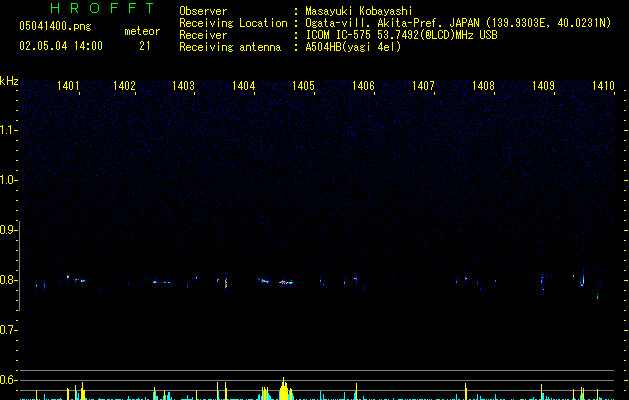Select the ICOM IC-575 receiver text
This screenshot has width=629, height=400.
pos(401,35)
